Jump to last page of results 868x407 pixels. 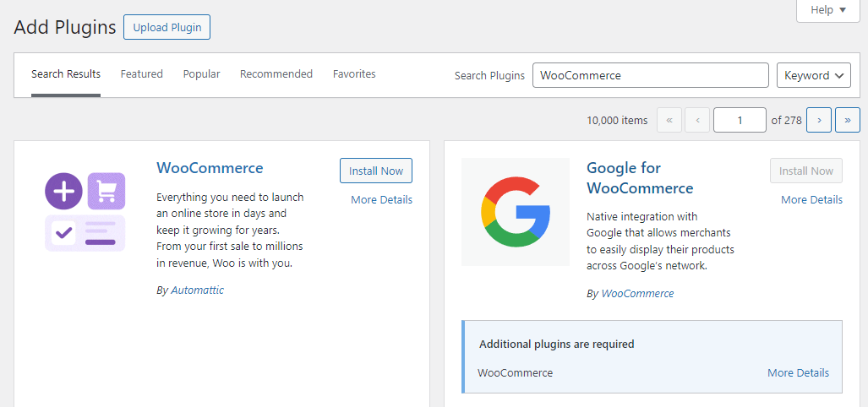[848, 120]
